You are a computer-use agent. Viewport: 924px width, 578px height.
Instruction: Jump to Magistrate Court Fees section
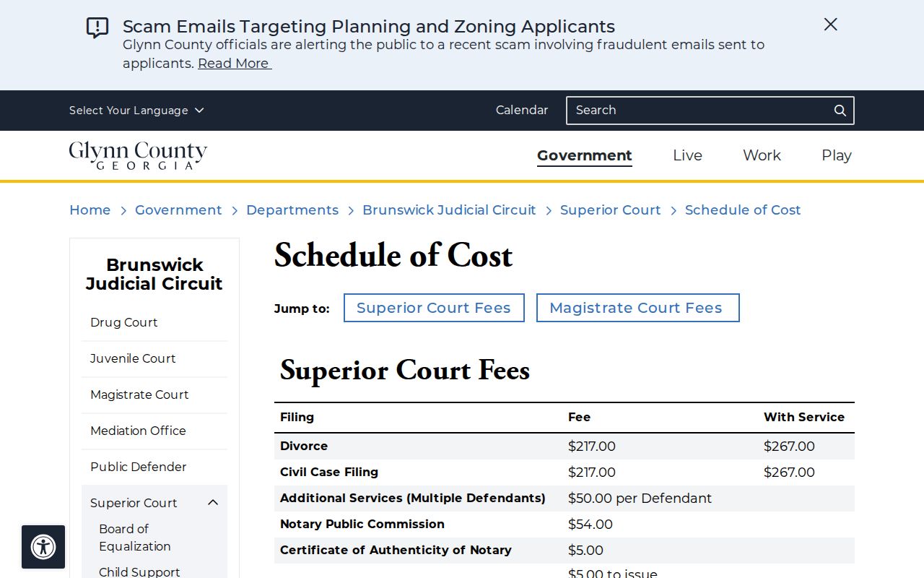point(638,308)
